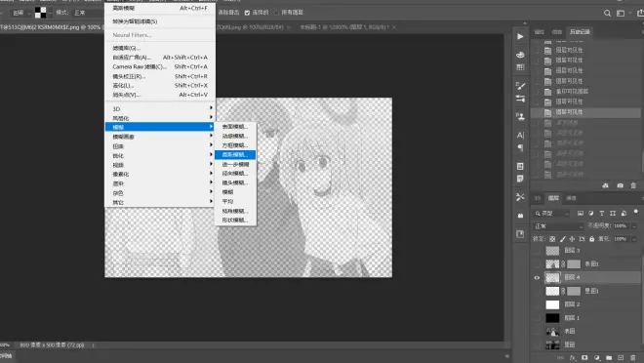644x363 pixels.
Task: Open the Actions panel play icon
Action: 520,36
